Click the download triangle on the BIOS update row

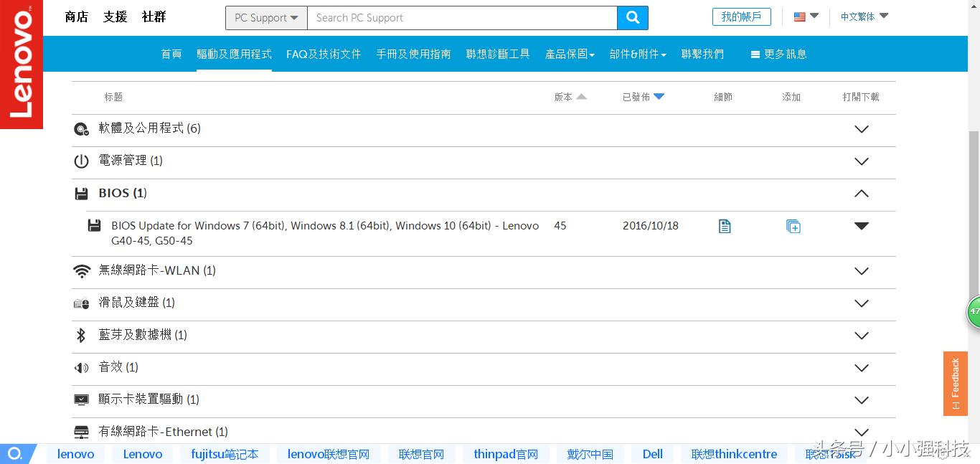(861, 225)
